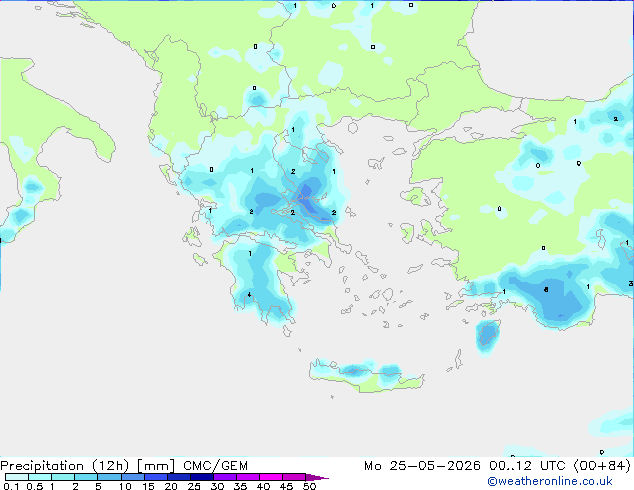The image size is (634, 490).
Task: Click the legend scale label '45'
Action: point(286,486)
